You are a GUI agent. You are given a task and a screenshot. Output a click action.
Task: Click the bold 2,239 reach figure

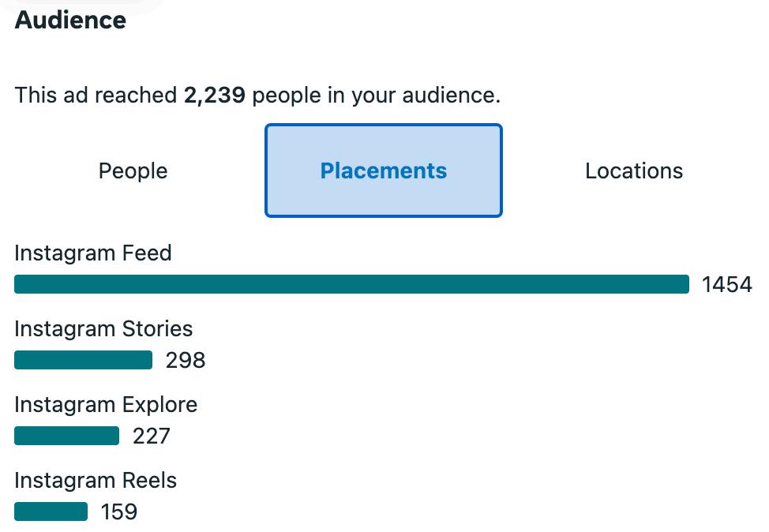(x=215, y=96)
